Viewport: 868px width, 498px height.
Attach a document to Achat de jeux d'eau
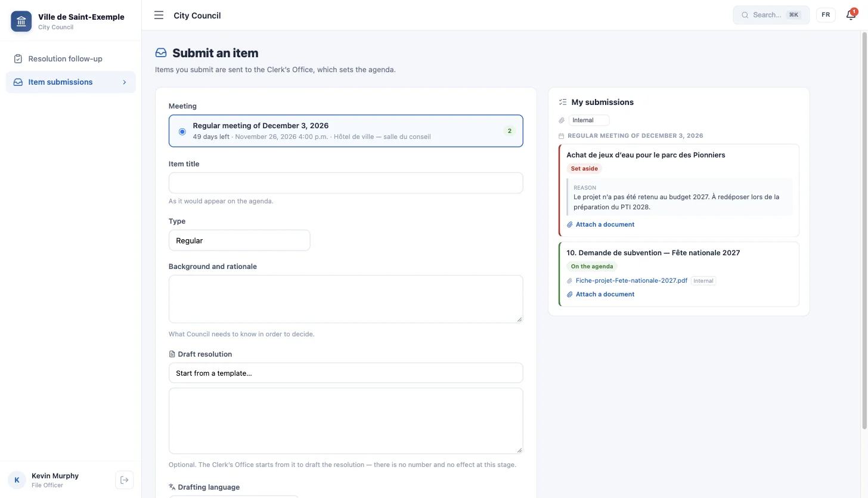click(x=600, y=225)
